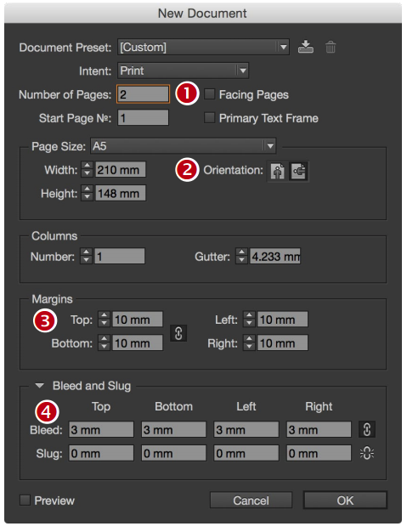
Task: Click the Save Document Preset icon
Action: [306, 47]
